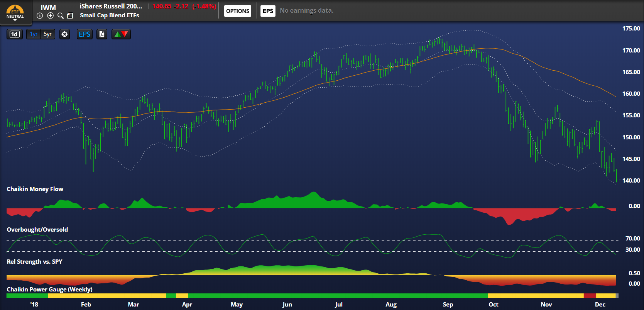
Task: Click the crosshair target icon
Action: coord(64,34)
